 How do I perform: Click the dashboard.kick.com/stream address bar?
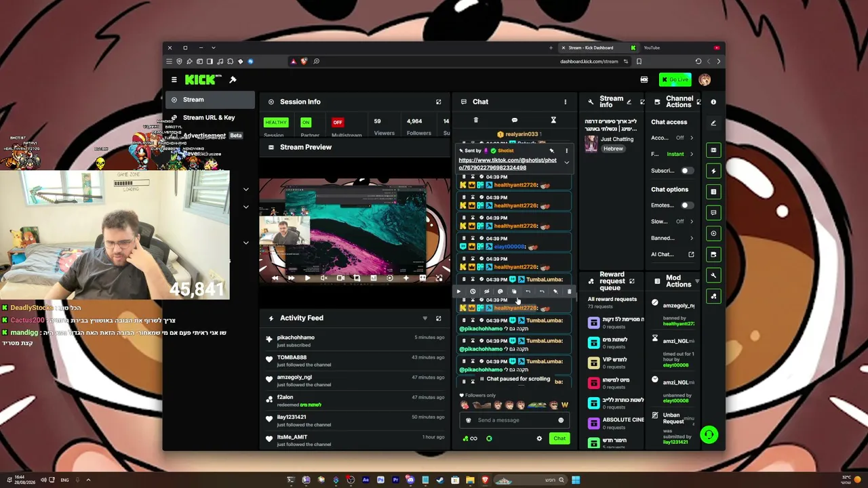coord(589,62)
